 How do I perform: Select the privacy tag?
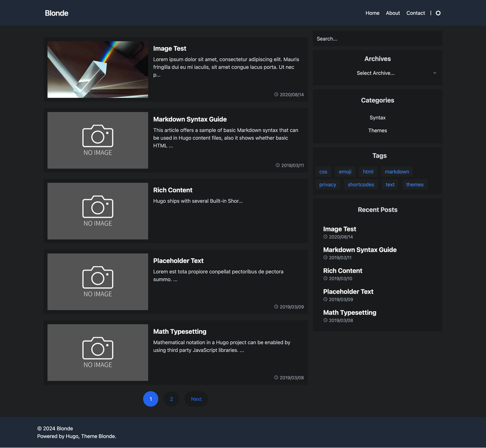click(328, 184)
